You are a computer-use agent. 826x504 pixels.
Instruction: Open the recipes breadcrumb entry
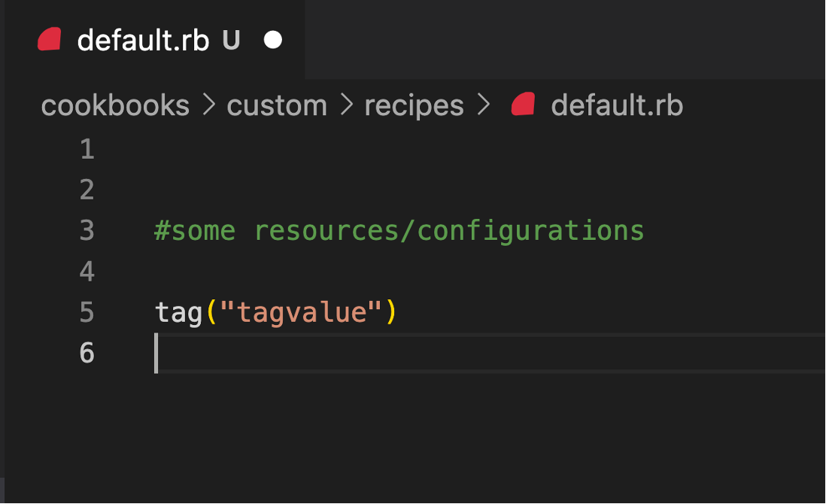click(413, 105)
